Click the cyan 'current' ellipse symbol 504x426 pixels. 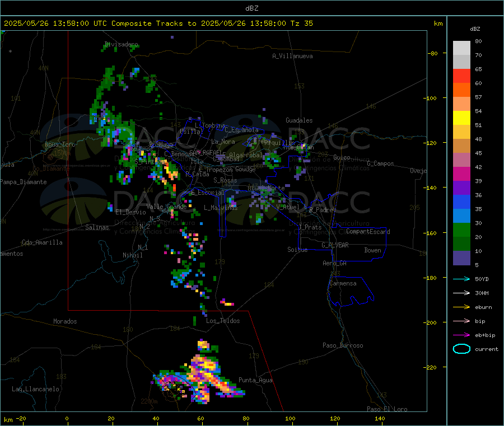[461, 349]
